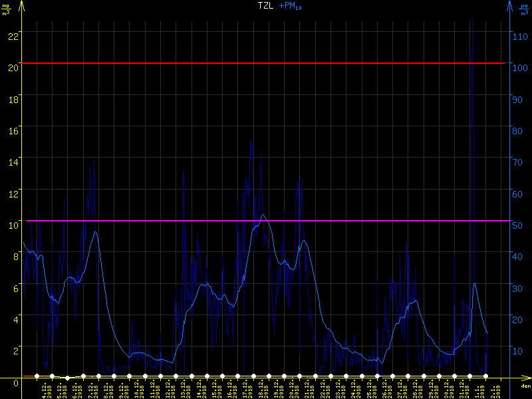Click the 110 value on right axis
Viewport: 532px width, 399px height.
click(x=519, y=36)
